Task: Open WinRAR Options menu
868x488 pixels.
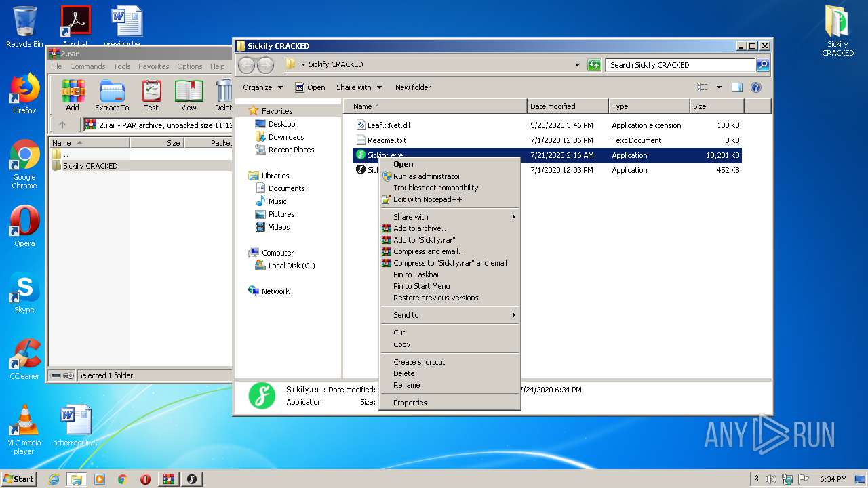Action: 190,66
